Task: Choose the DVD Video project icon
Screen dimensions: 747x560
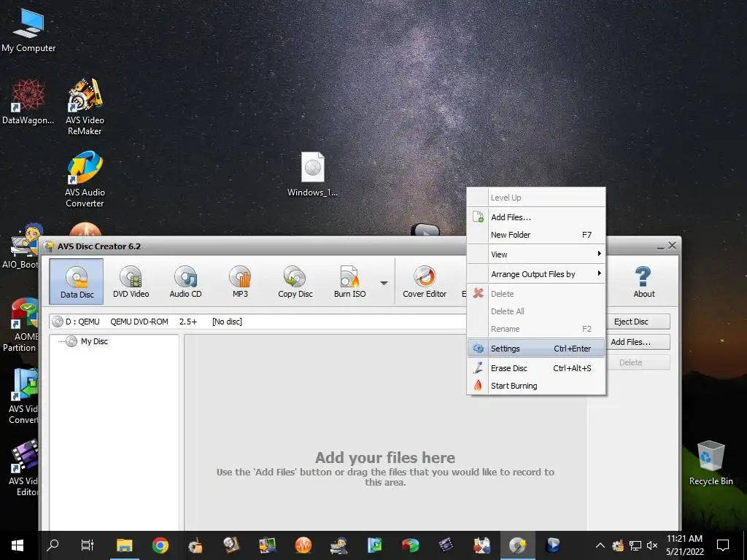Action: point(131,281)
